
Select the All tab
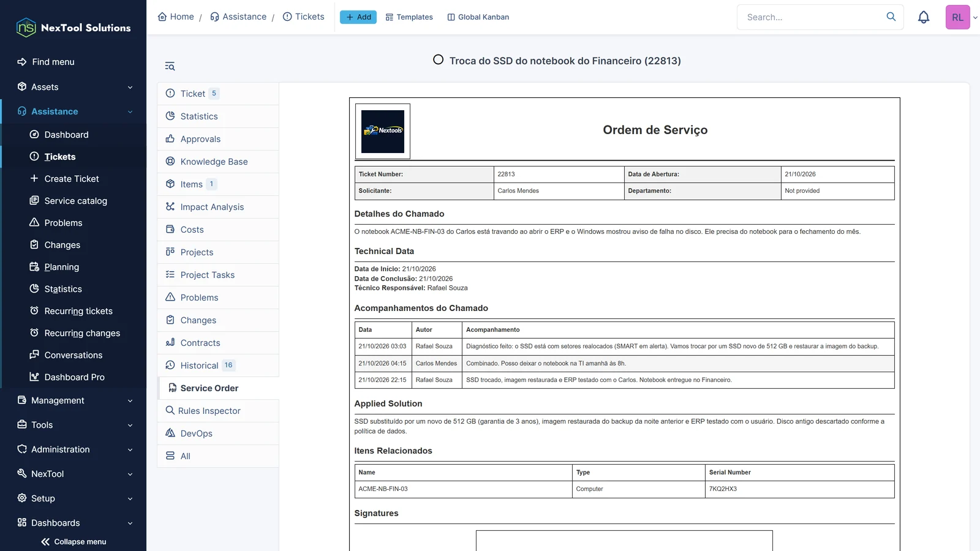(x=218, y=456)
